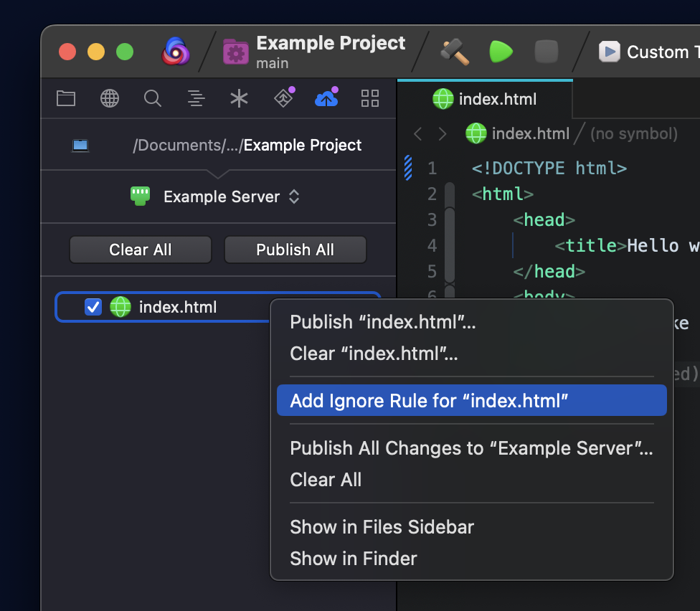Open the Symbols outline sidebar icon
700x611 pixels.
tap(196, 98)
